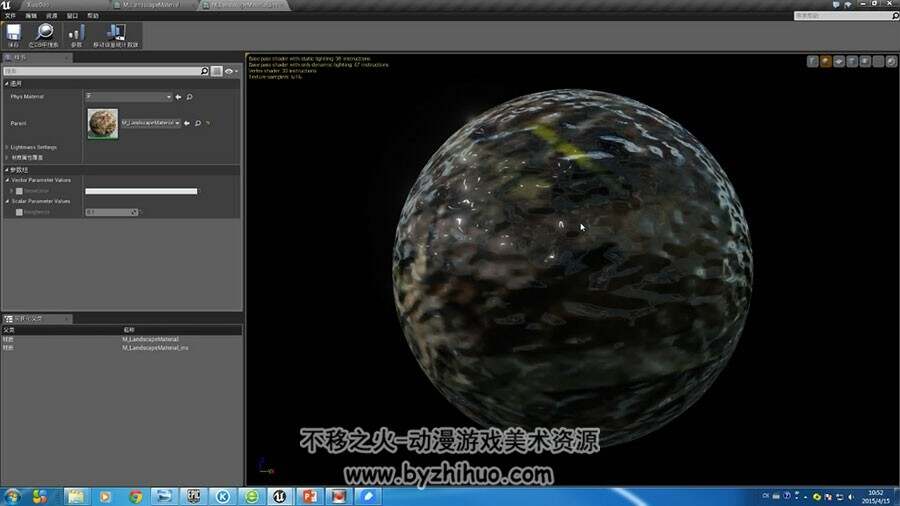This screenshot has height=506, width=900.
Task: Click the Details panel search field
Action: [102, 71]
